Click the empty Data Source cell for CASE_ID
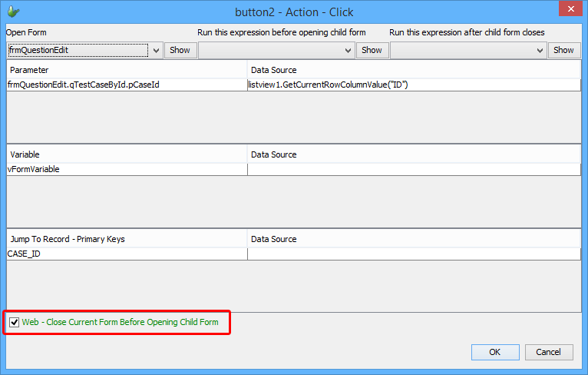The height and width of the screenshot is (375, 588). click(413, 254)
